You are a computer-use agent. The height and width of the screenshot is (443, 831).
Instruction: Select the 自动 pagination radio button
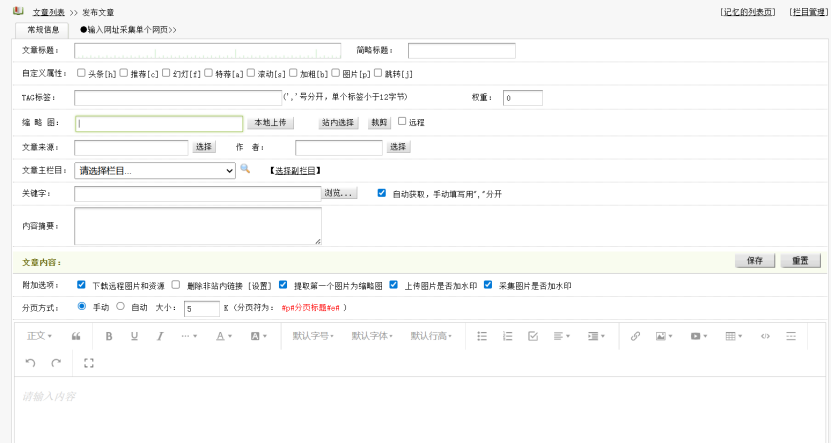(121, 307)
